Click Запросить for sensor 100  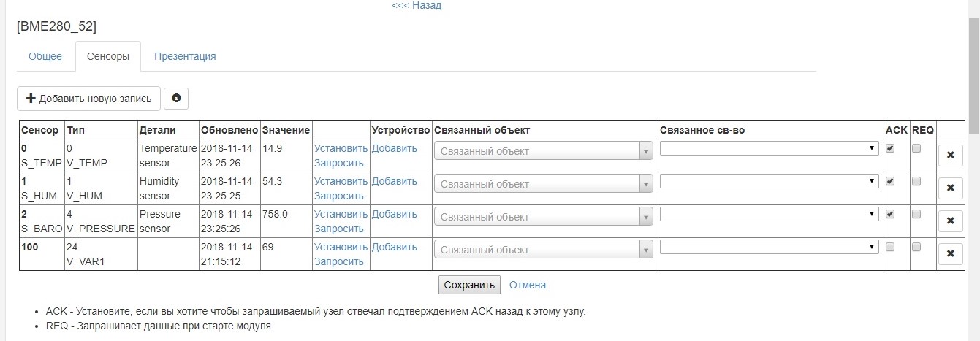338,261
